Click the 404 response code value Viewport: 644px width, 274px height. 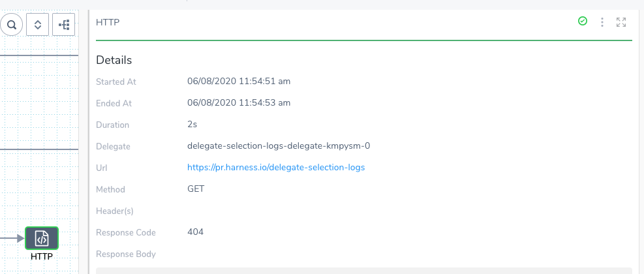click(x=196, y=232)
